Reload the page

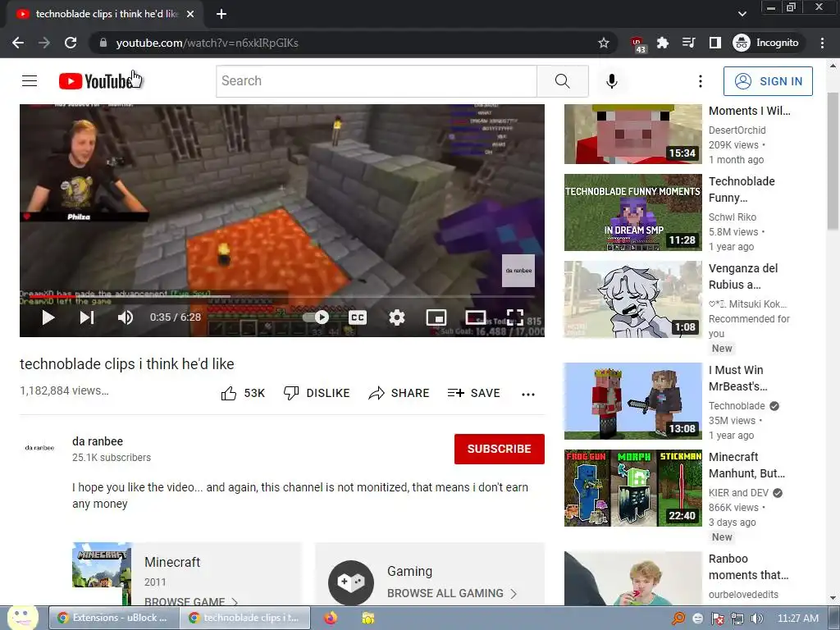(x=71, y=43)
